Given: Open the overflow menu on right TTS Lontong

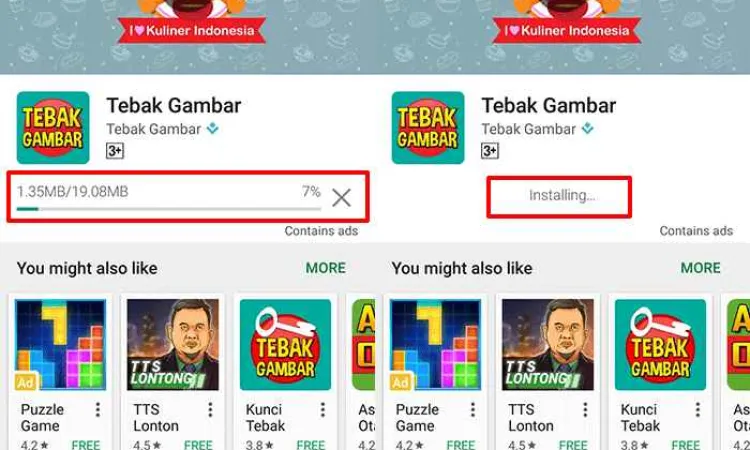Looking at the screenshot, I should [x=585, y=410].
